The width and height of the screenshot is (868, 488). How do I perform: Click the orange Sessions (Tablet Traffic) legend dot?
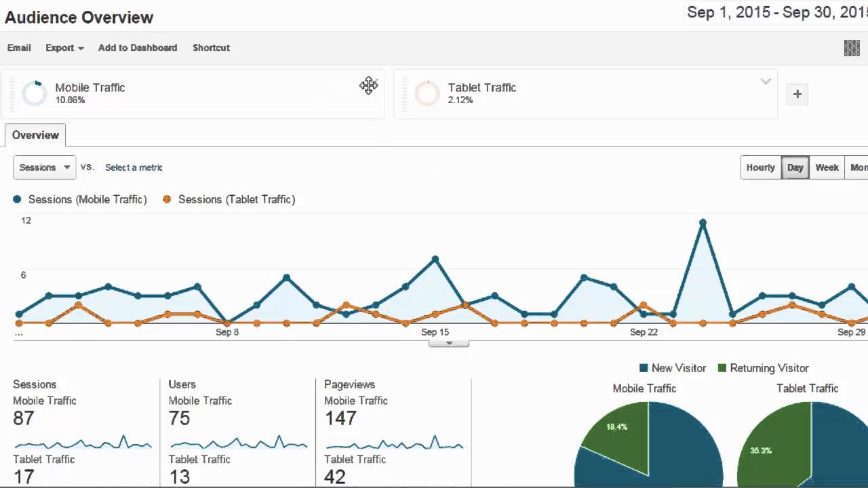point(167,199)
